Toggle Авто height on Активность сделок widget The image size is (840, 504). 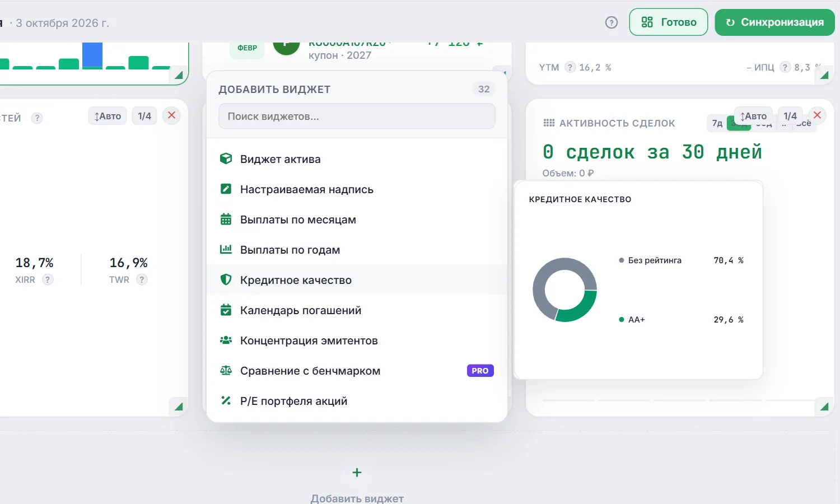pyautogui.click(x=753, y=116)
